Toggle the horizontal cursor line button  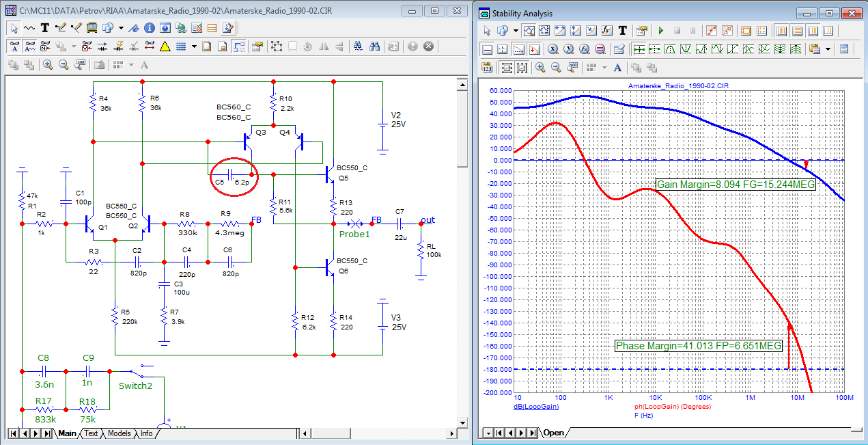pos(488,49)
